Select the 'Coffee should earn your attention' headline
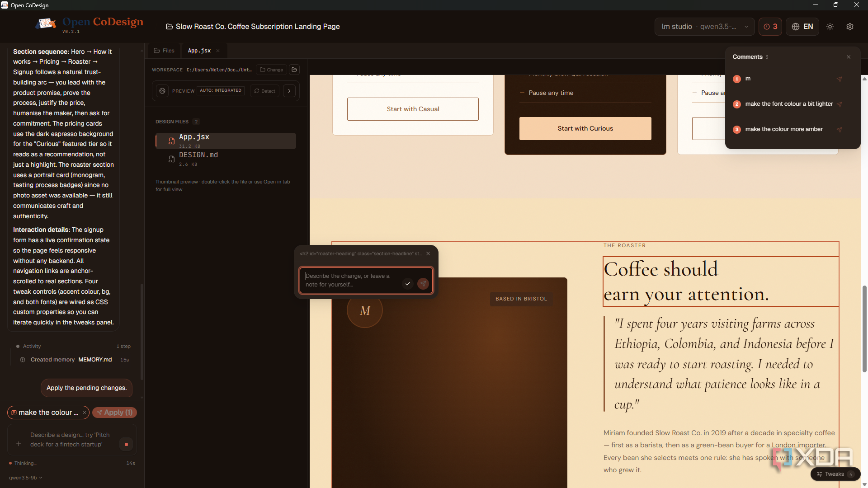This screenshot has height=488, width=868. tap(721, 282)
